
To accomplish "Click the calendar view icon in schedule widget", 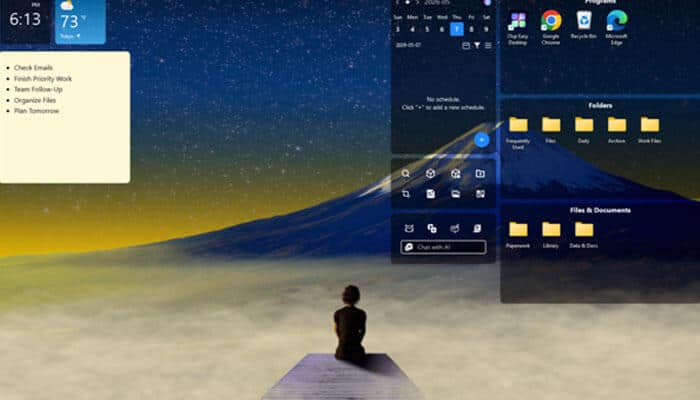I will [x=466, y=45].
